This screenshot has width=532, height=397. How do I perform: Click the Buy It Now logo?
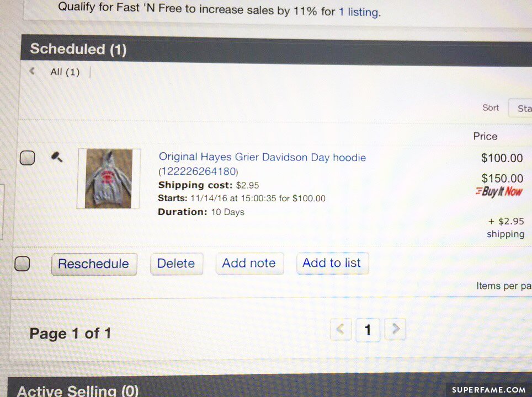tap(499, 191)
